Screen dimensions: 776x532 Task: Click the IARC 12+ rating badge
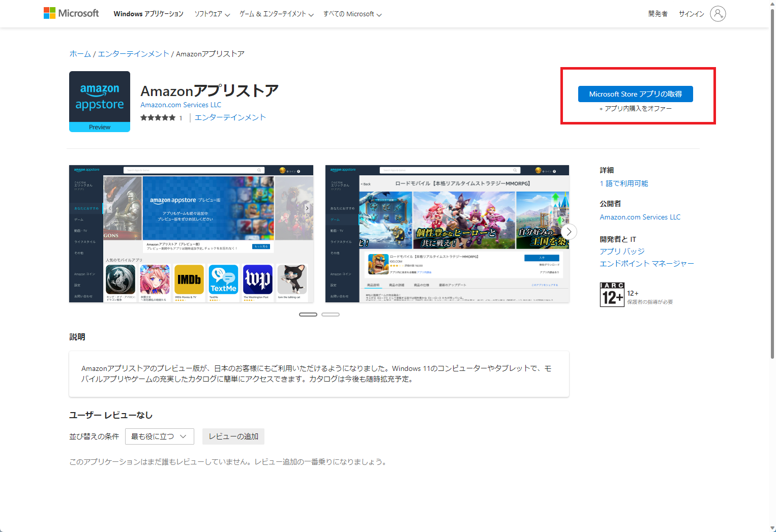point(612,295)
